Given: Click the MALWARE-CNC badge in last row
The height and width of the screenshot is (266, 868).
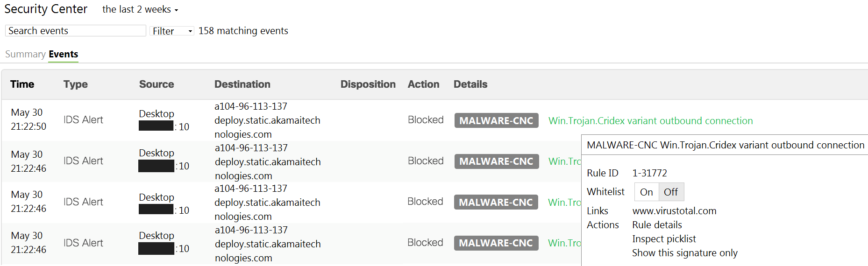Looking at the screenshot, I should pyautogui.click(x=496, y=243).
